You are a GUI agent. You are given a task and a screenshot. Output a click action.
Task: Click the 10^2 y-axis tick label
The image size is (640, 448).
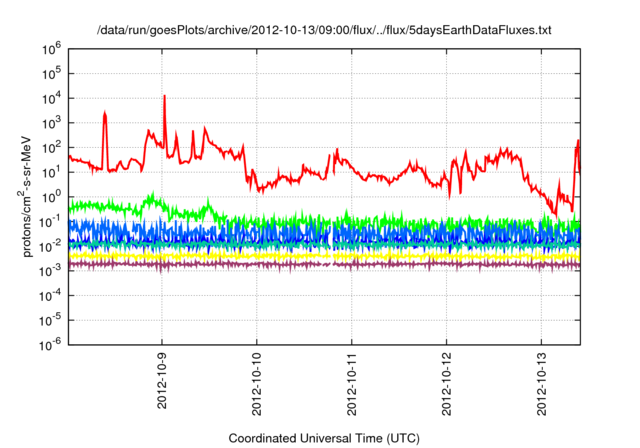tap(51, 148)
